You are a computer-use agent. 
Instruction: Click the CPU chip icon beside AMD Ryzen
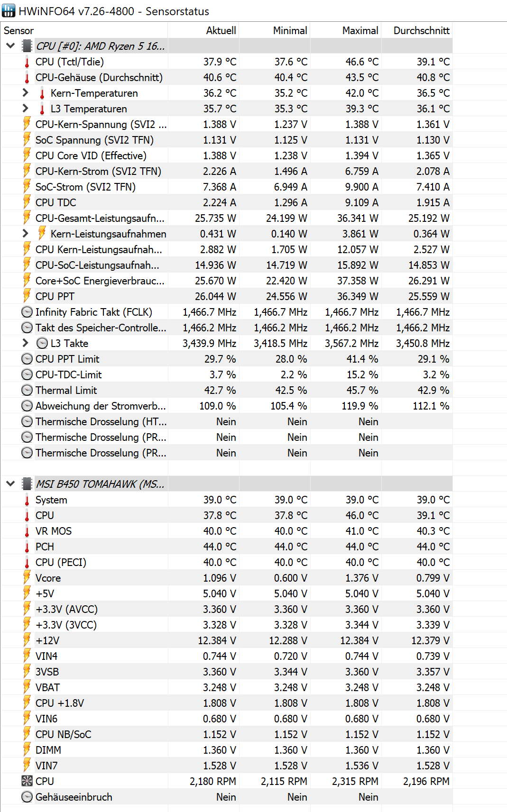tap(27, 46)
